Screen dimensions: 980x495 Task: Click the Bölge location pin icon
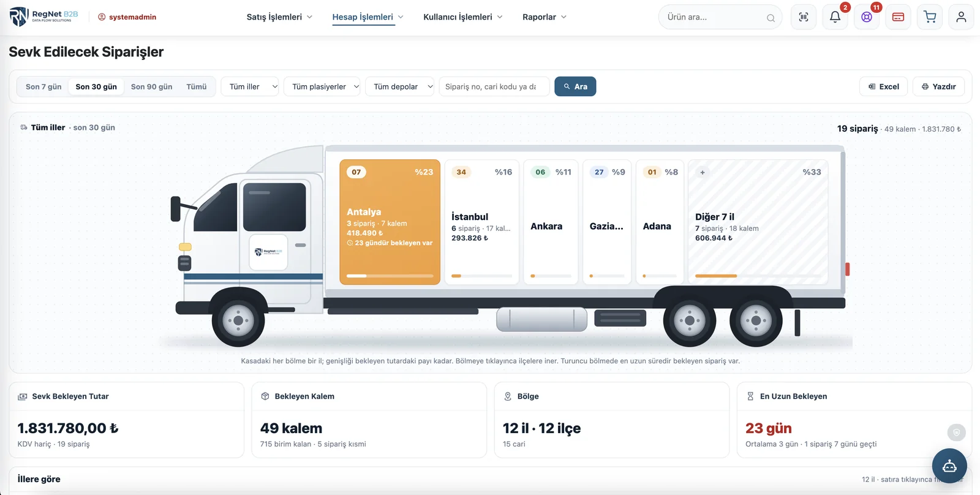[x=508, y=396]
